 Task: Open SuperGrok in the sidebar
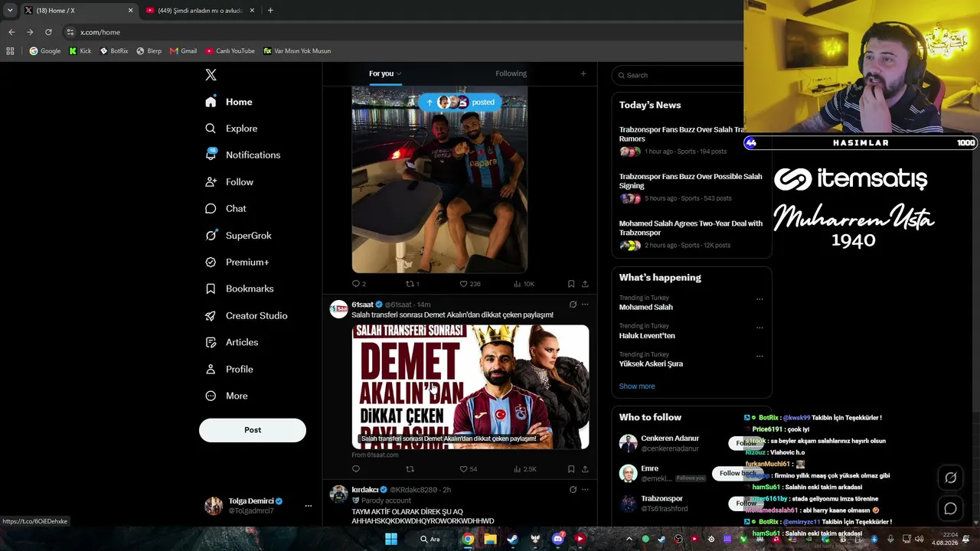click(238, 236)
